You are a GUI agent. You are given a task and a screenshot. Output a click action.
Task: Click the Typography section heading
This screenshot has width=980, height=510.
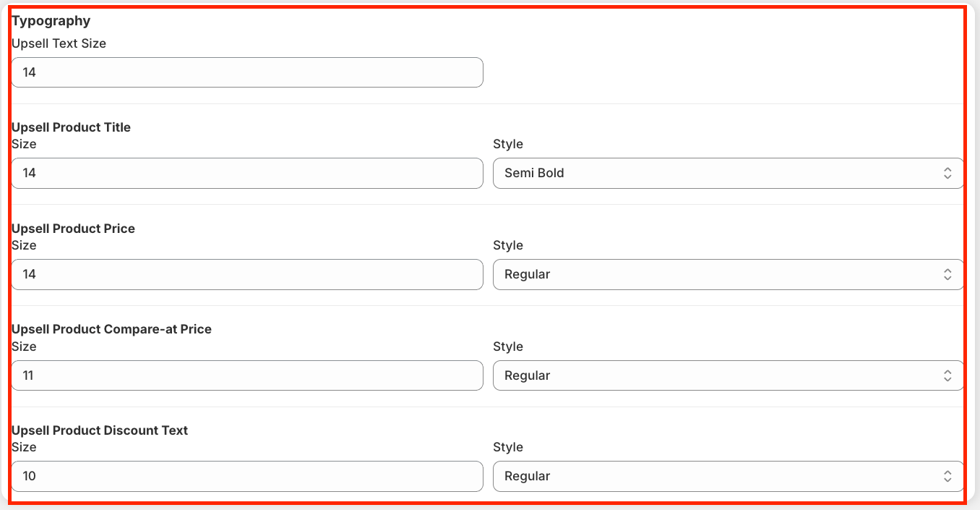51,21
